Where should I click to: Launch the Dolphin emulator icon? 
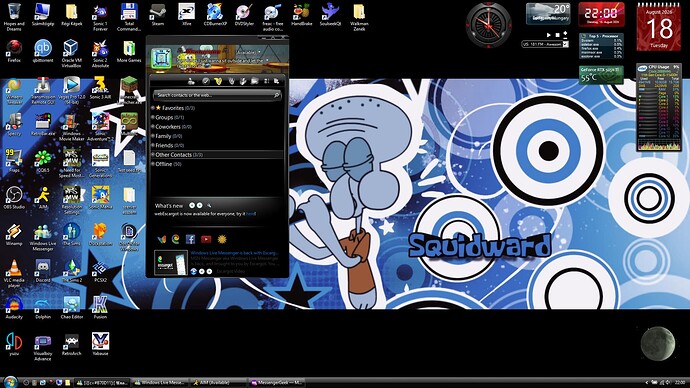43,307
